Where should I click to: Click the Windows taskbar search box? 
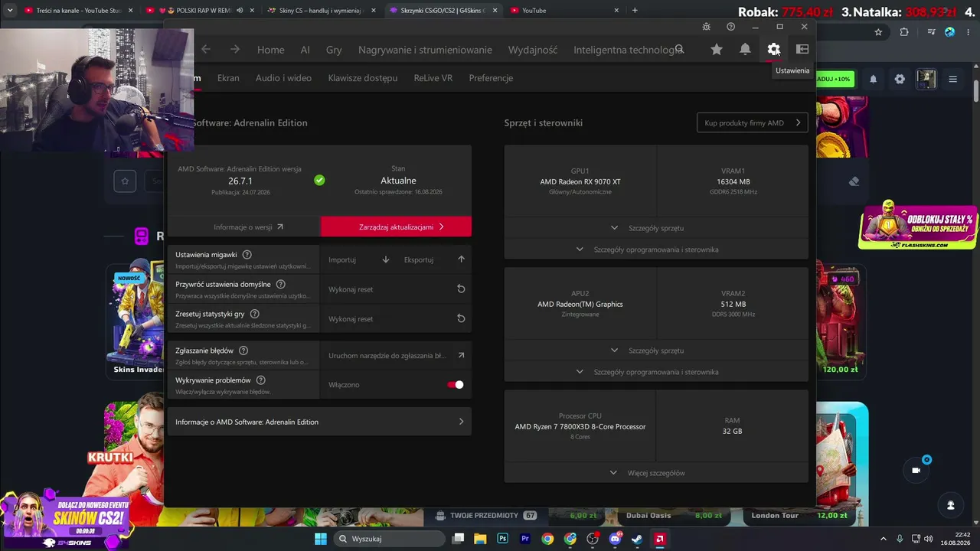pos(390,539)
